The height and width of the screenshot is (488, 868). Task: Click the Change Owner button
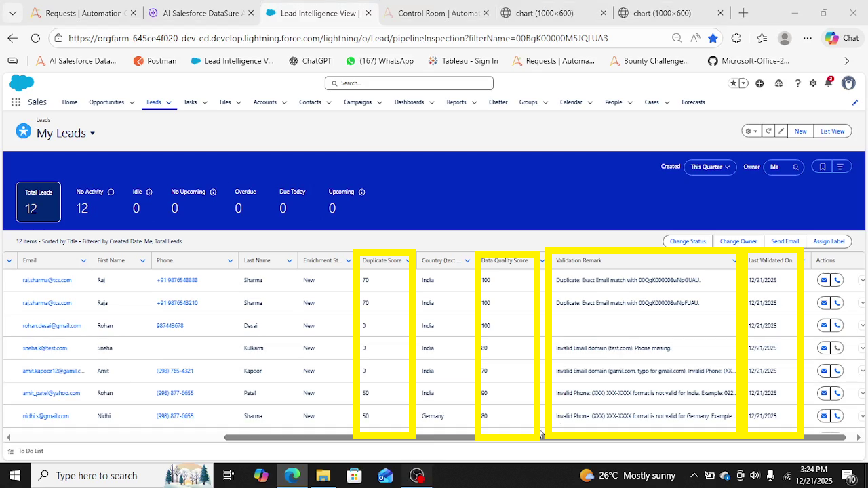click(738, 241)
